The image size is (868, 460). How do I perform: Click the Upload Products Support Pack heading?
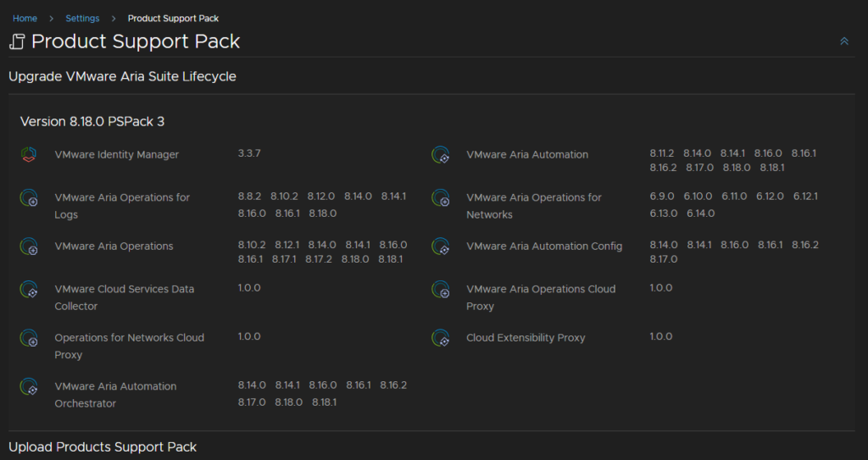coord(103,446)
